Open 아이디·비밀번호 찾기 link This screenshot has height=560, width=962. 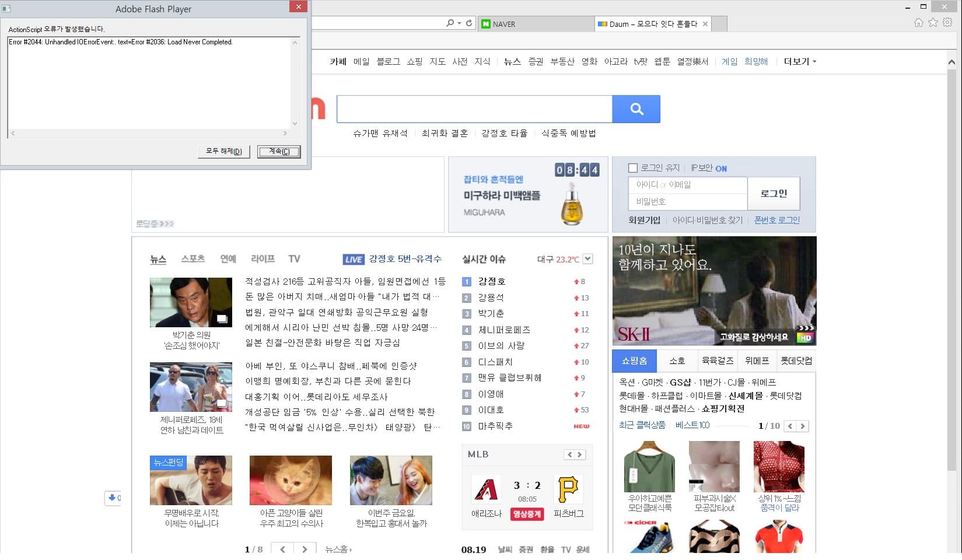pyautogui.click(x=708, y=220)
